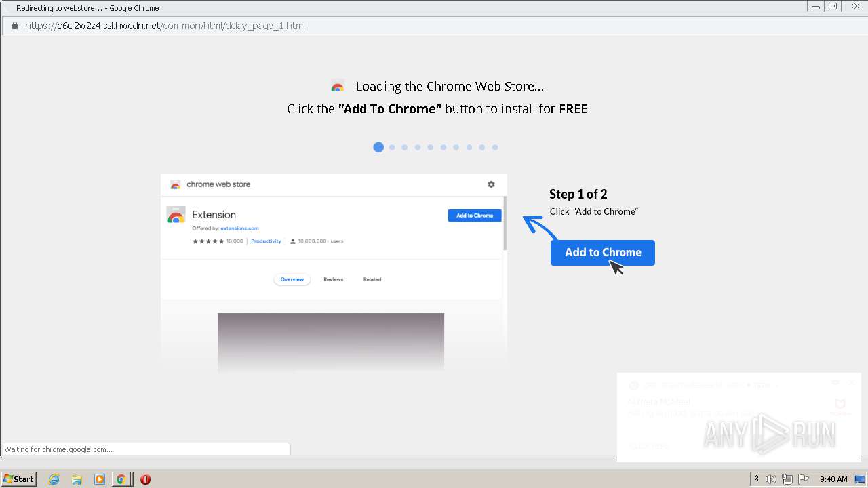Screen dimensions: 868x488
Task: Click the "Step 1 of 2" heading
Action: pos(578,195)
